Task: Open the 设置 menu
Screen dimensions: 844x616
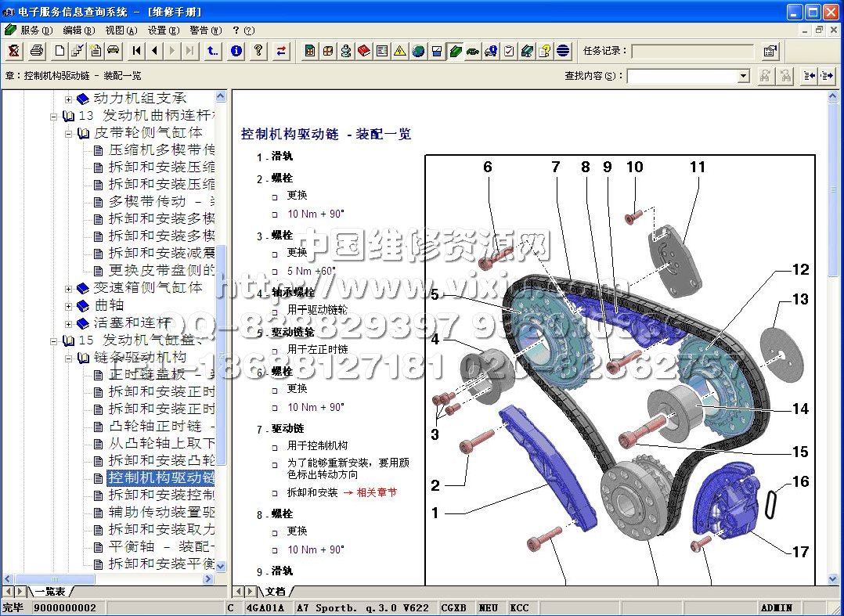Action: tap(163, 31)
